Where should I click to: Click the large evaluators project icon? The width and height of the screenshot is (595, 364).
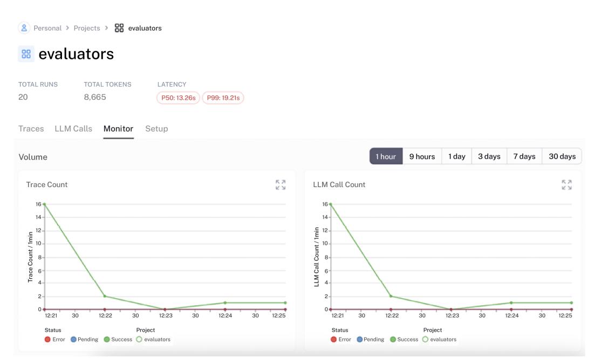coord(26,54)
